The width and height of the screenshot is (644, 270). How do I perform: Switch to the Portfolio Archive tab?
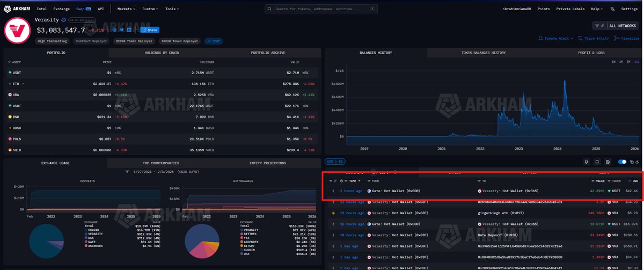[x=268, y=53]
